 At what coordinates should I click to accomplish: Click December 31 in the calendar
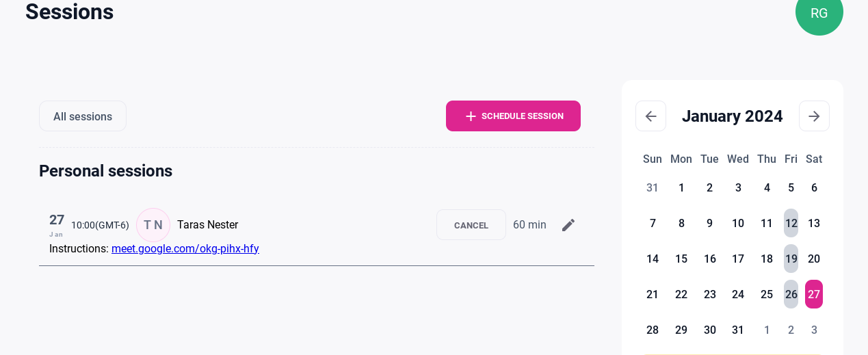[x=653, y=187]
